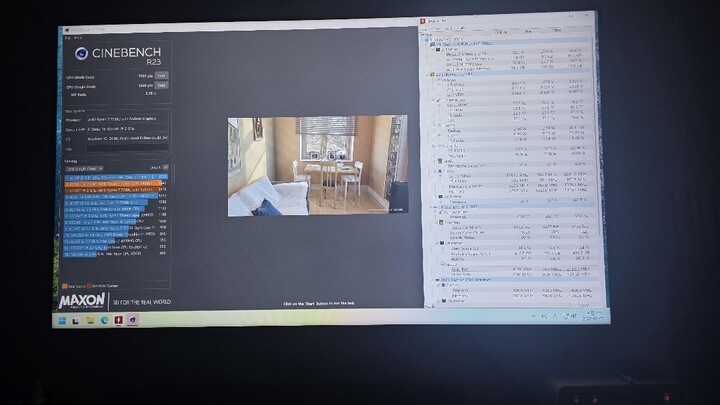
Task: Open the ranking type dropdown
Action: (87, 168)
